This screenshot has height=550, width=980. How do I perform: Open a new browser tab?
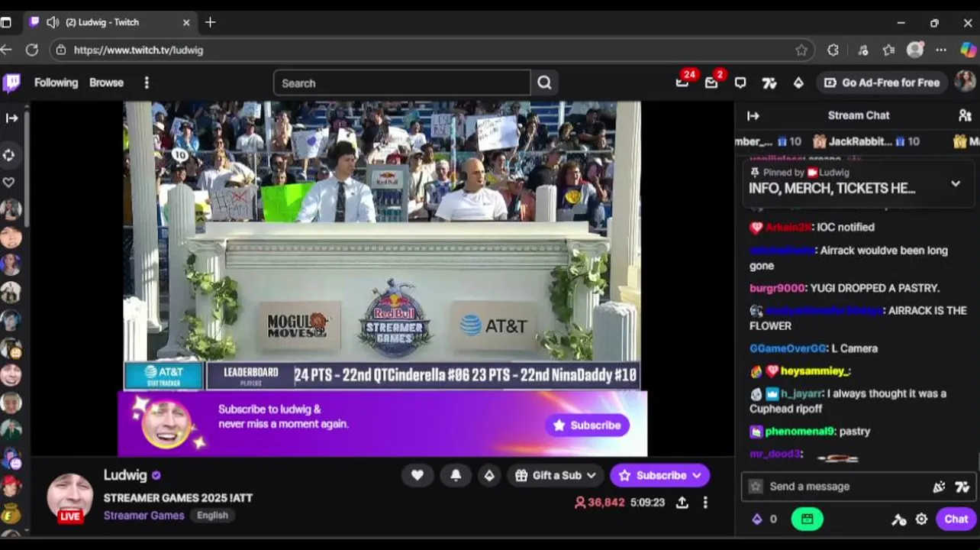point(211,22)
